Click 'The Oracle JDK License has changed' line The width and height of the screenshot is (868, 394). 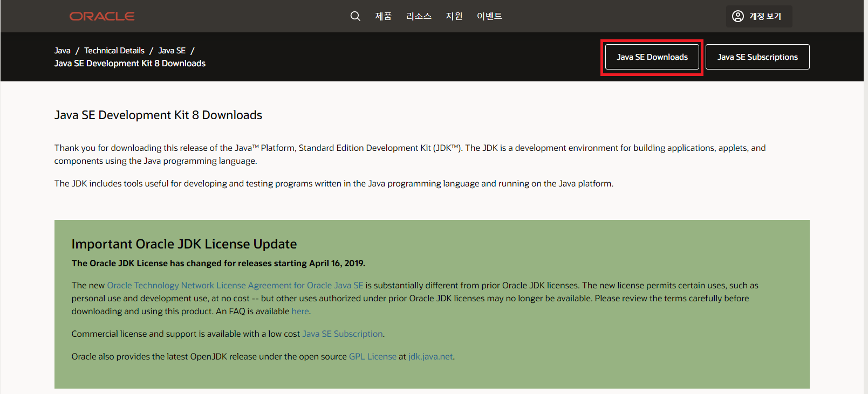pos(218,264)
